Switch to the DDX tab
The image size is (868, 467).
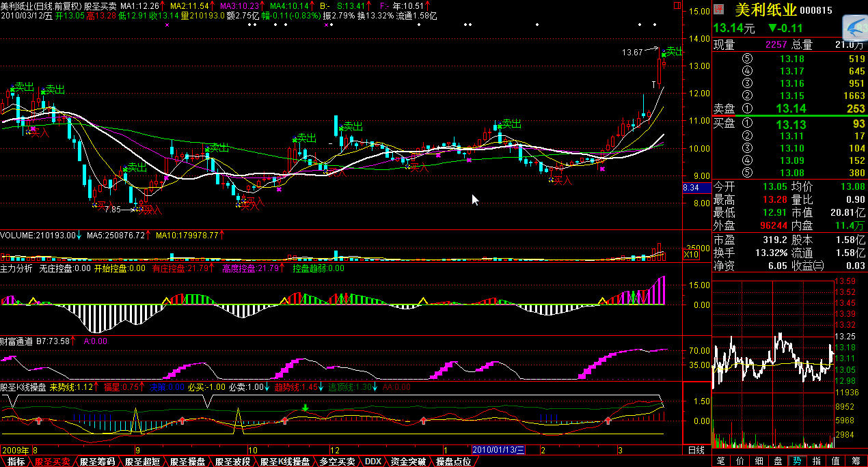pos(372,462)
